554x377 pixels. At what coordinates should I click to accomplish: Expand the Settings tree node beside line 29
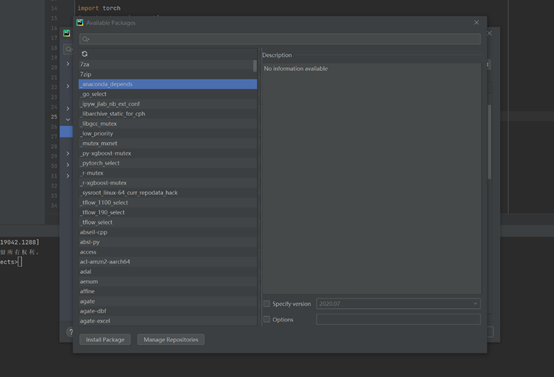(68, 153)
